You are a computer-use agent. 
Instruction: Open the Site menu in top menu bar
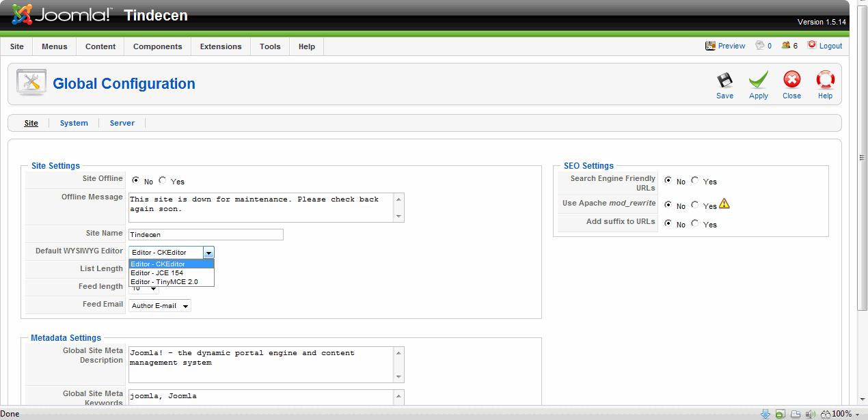(x=17, y=46)
